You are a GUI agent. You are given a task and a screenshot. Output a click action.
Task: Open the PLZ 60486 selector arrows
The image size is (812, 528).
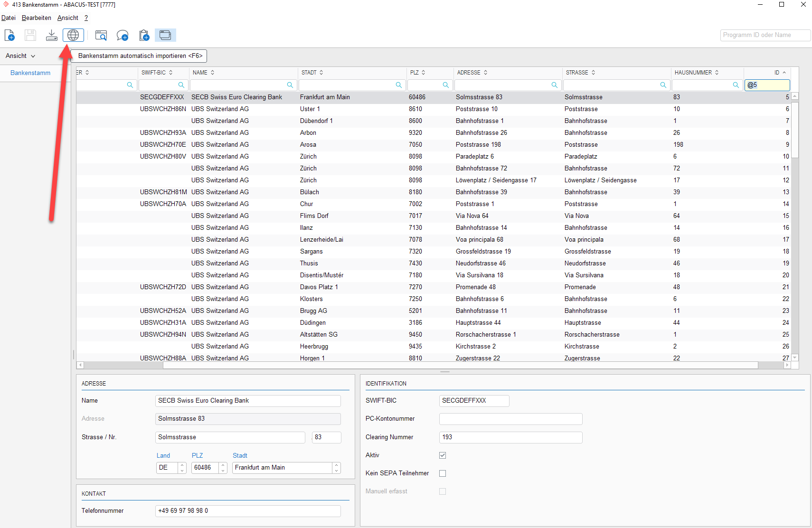pyautogui.click(x=223, y=468)
